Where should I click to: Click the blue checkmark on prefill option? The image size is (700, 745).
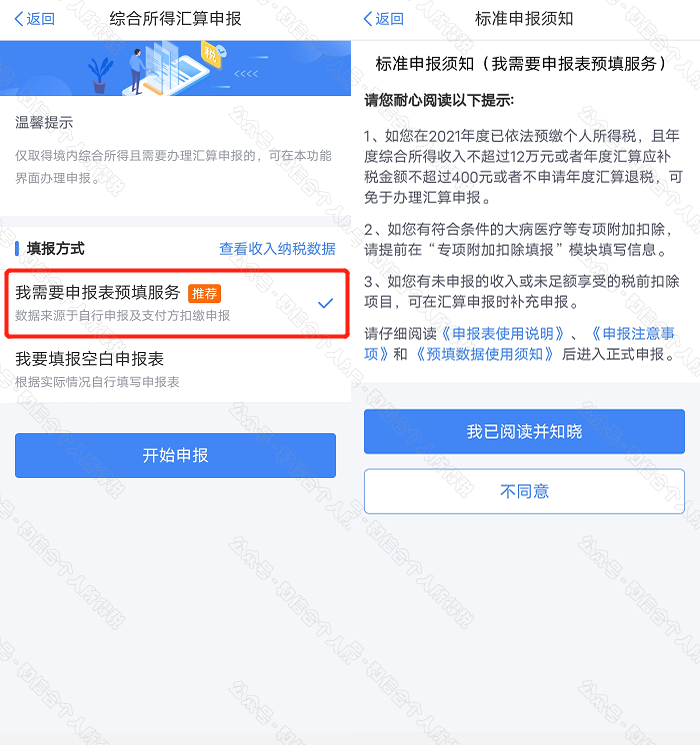pyautogui.click(x=326, y=303)
